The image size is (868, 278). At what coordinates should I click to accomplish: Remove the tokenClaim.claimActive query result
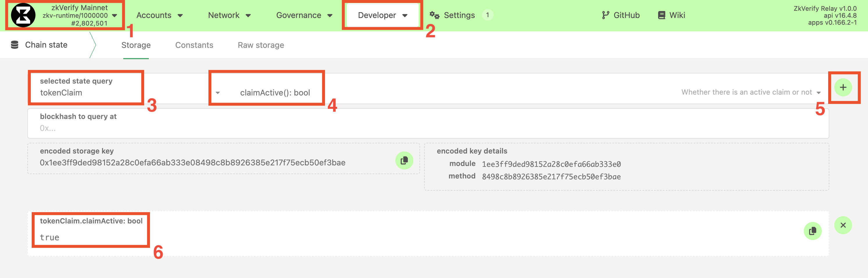click(x=843, y=225)
